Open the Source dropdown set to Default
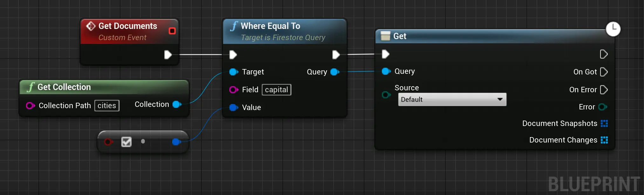Viewport: 644px width, 195px height. click(x=451, y=100)
